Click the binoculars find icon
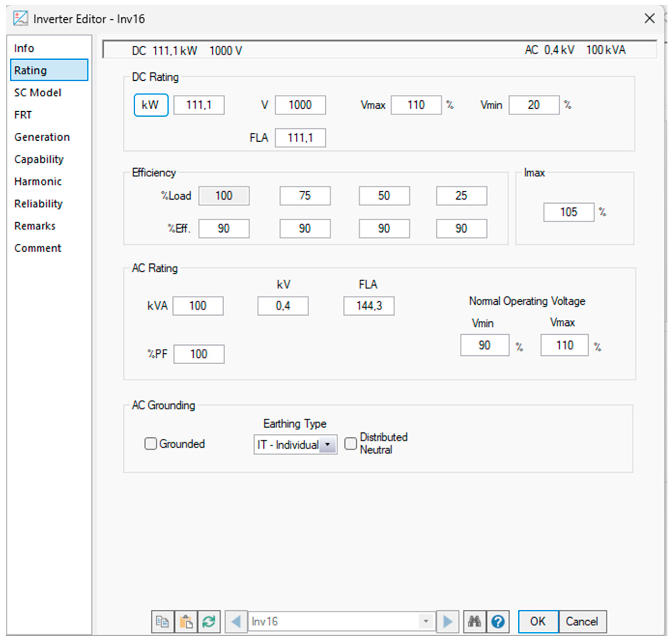 pyautogui.click(x=474, y=621)
